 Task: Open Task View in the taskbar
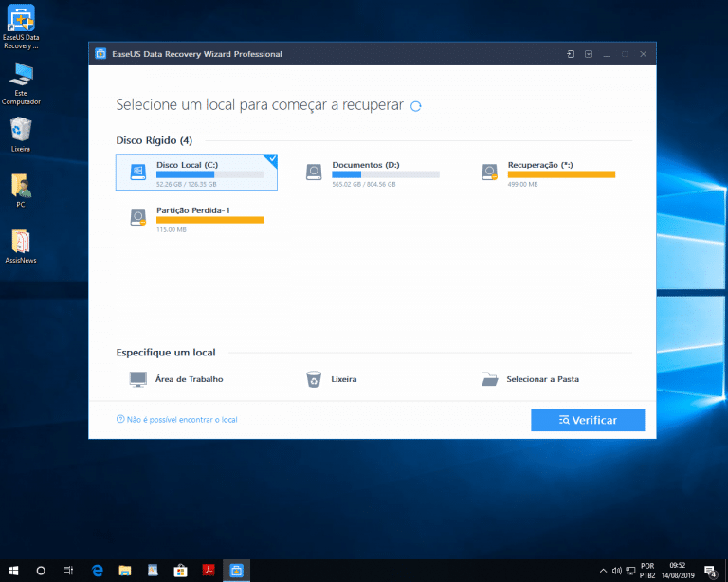coord(68,571)
